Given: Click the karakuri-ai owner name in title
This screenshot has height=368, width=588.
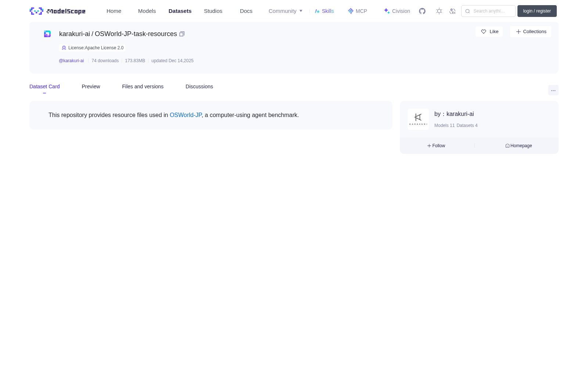Looking at the screenshot, I should click(x=75, y=34).
